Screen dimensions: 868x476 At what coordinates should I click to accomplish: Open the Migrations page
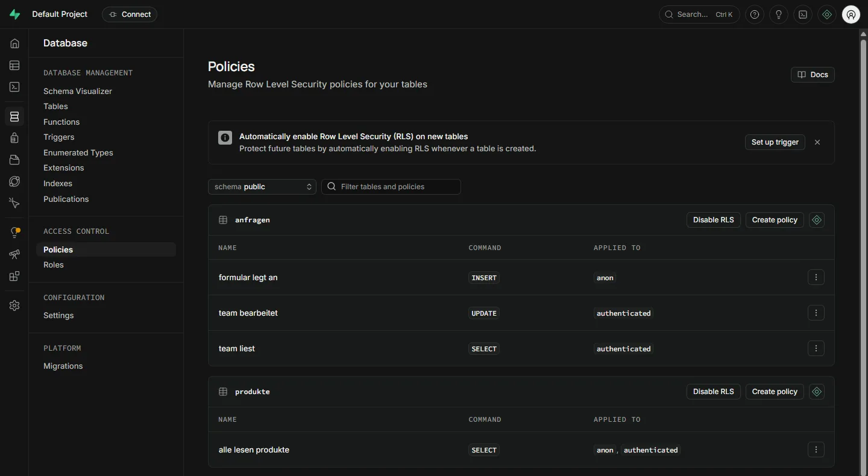click(63, 366)
